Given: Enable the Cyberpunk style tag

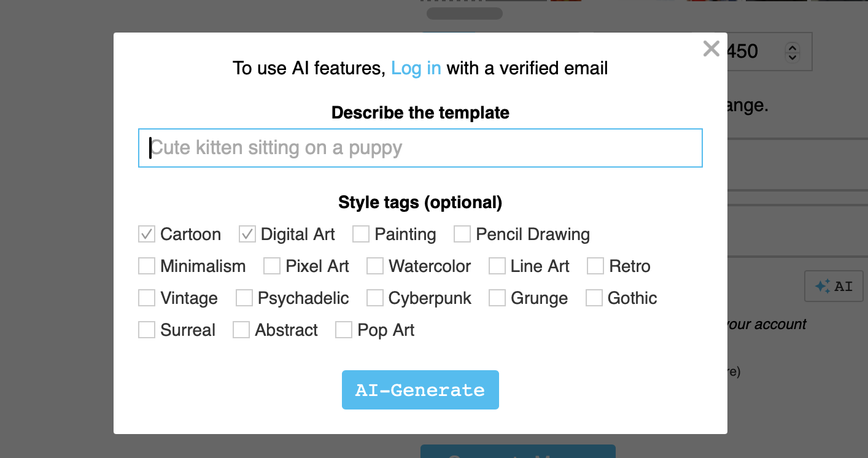Looking at the screenshot, I should pyautogui.click(x=375, y=298).
